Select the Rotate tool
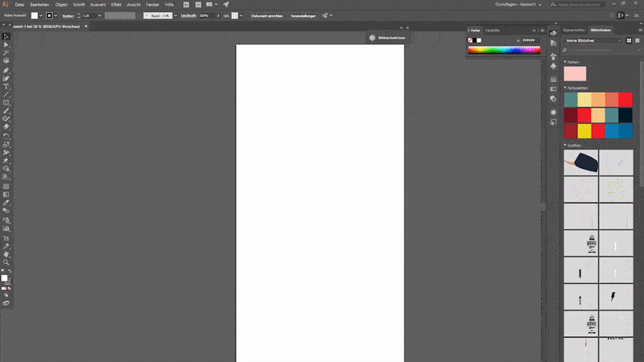 (6, 136)
